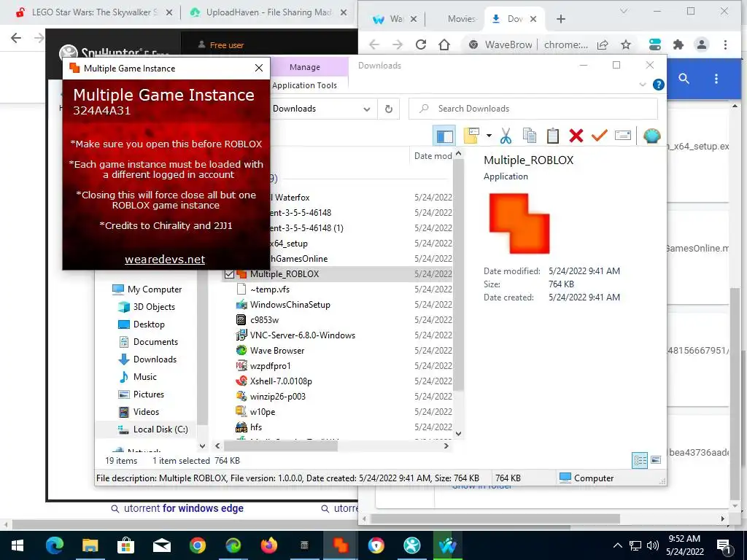Select the Xshell-7.0.0108p file

(x=281, y=381)
